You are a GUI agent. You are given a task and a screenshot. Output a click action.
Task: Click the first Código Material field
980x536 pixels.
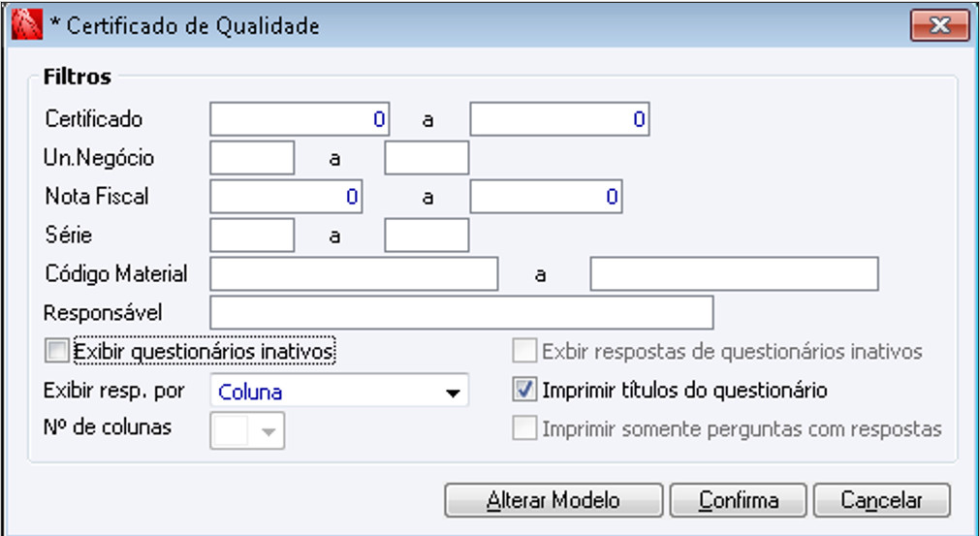tap(354, 274)
